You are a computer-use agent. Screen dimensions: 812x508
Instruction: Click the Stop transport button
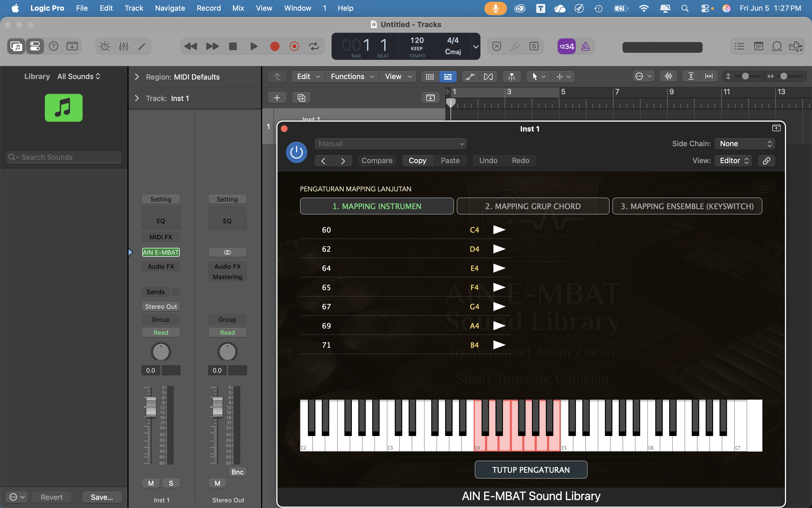coord(233,46)
